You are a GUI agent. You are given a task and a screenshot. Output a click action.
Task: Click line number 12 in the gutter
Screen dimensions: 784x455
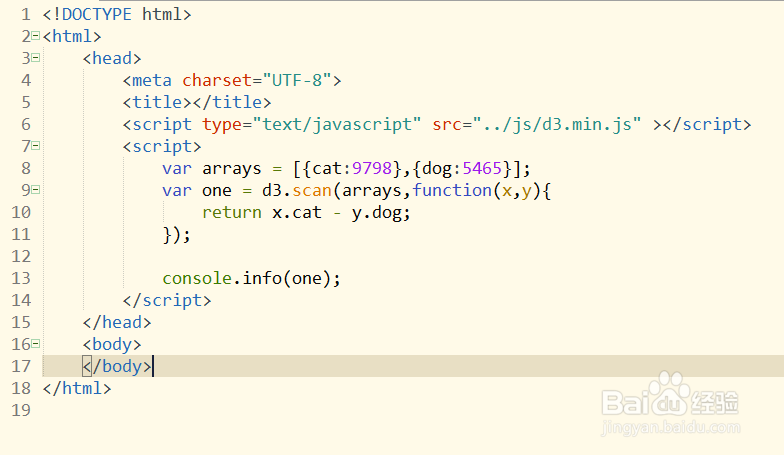(x=21, y=256)
